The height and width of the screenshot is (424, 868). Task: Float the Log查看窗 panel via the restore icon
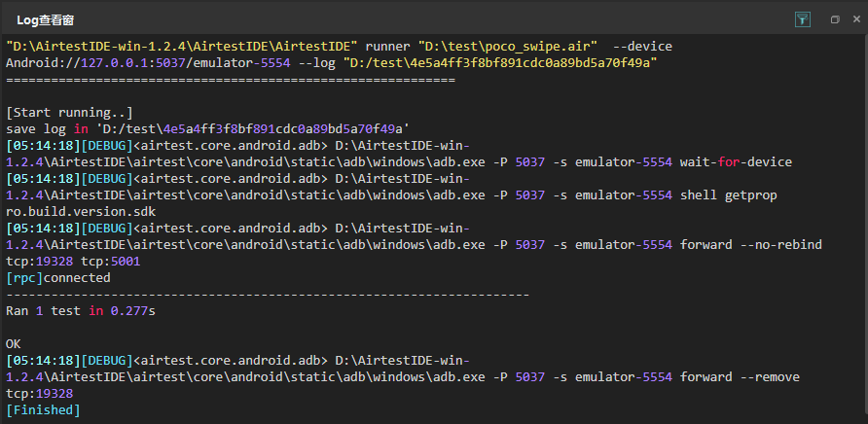(x=835, y=19)
